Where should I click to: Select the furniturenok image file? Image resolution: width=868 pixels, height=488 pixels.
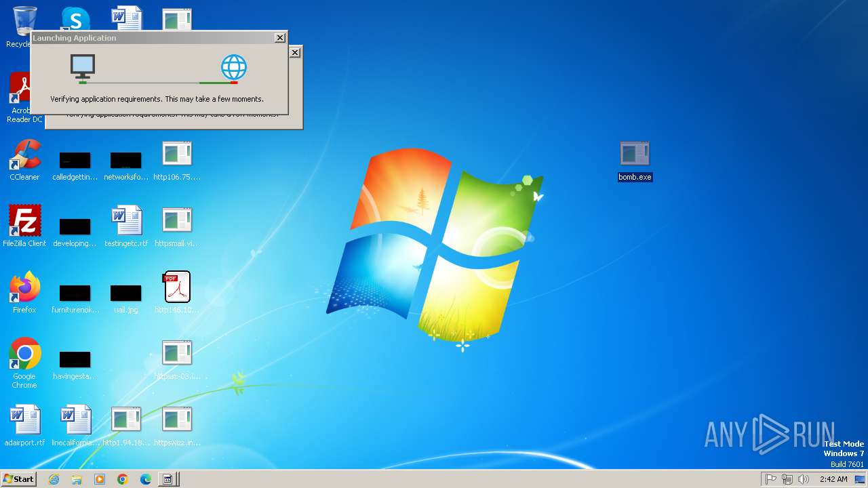point(75,299)
